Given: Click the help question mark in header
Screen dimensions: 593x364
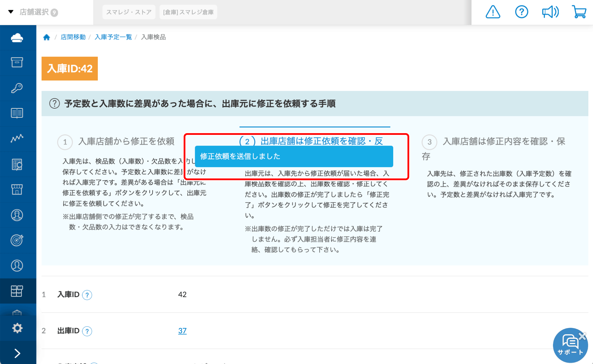Looking at the screenshot, I should click(x=521, y=12).
